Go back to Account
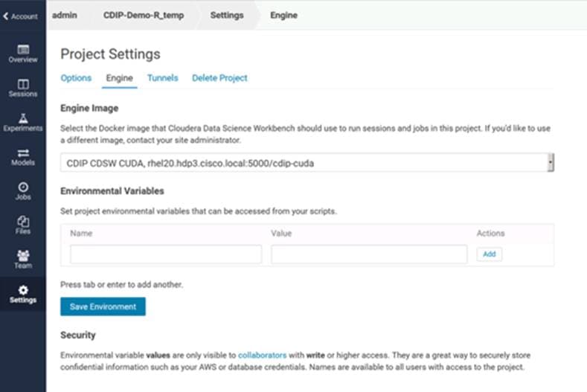Screen dimensions: 587x392 (x=20, y=16)
